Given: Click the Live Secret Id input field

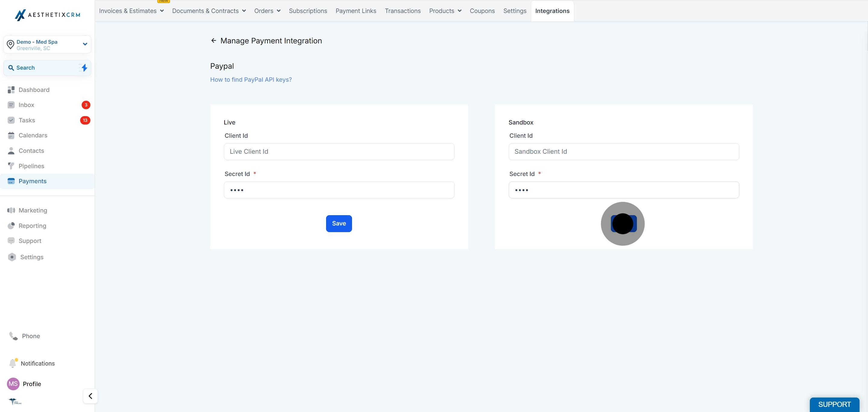Looking at the screenshot, I should [x=339, y=190].
